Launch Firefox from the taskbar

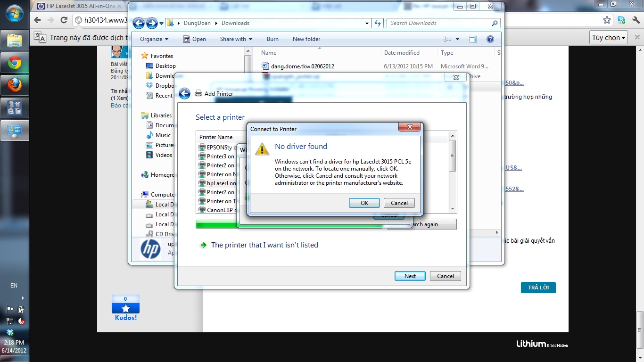tap(15, 85)
